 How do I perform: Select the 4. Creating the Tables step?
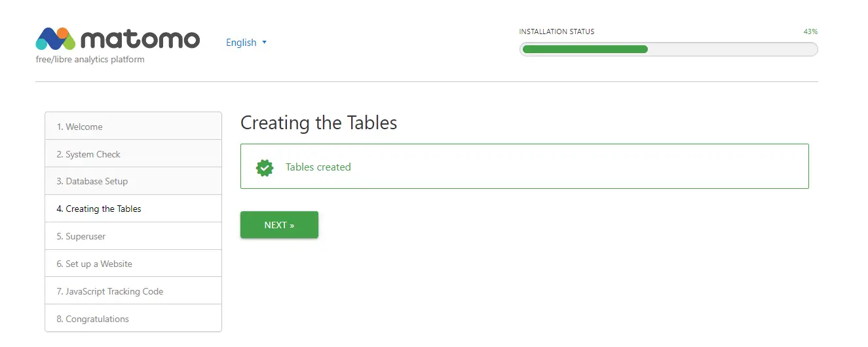point(134,209)
